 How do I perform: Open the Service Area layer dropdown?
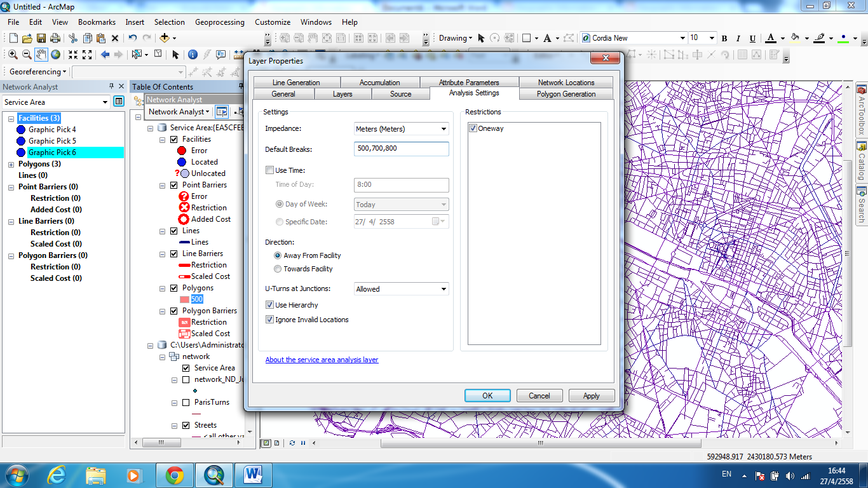tap(105, 102)
